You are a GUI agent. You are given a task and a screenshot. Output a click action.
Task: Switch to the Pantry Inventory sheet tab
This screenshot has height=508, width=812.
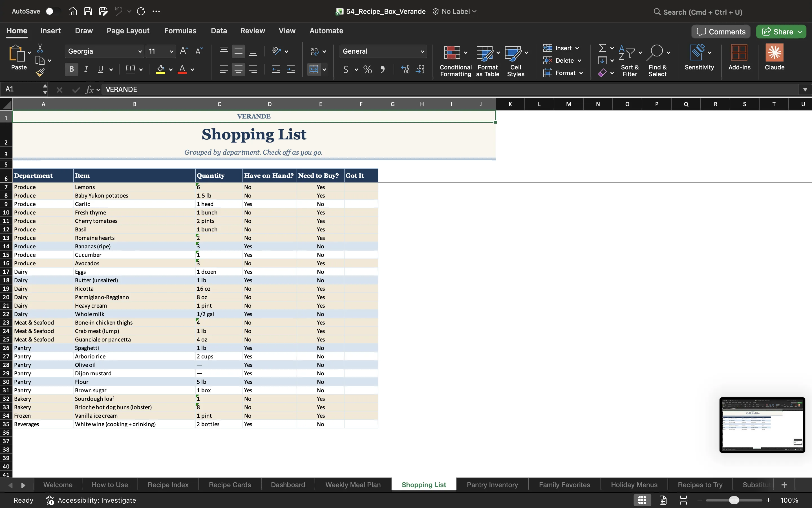click(x=492, y=485)
